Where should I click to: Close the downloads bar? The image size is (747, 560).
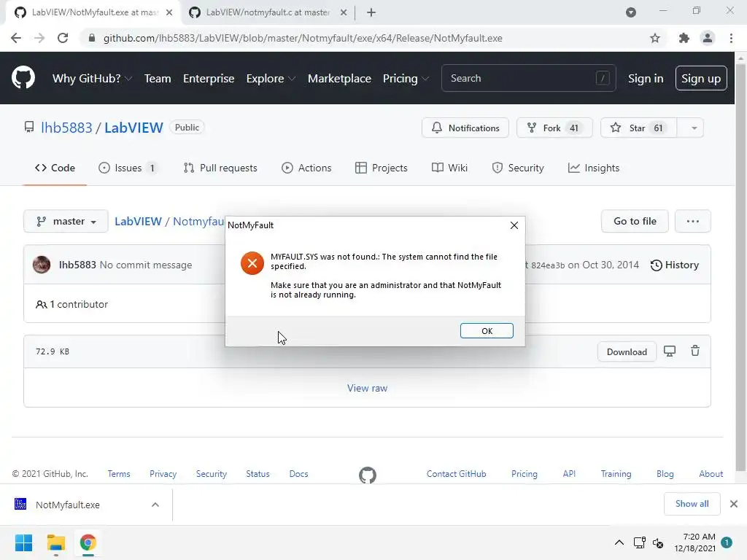coord(734,504)
